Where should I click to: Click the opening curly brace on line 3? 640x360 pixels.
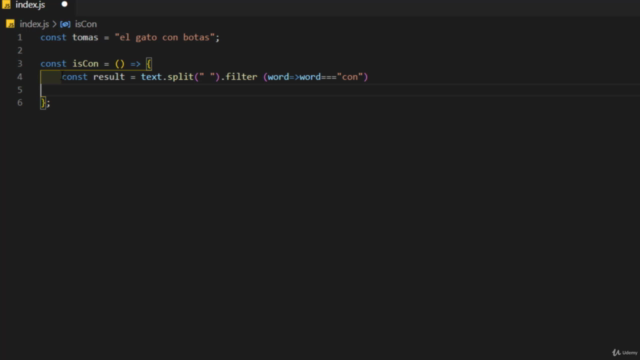click(x=149, y=64)
